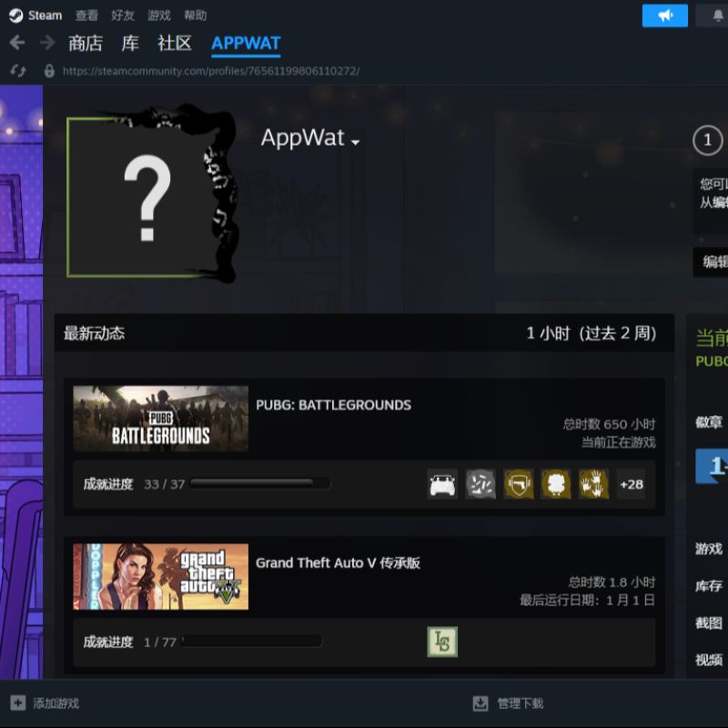Viewport: 728px width, 728px height.
Task: Open Grand Theft Auto V 传承版 link
Action: [x=338, y=562]
